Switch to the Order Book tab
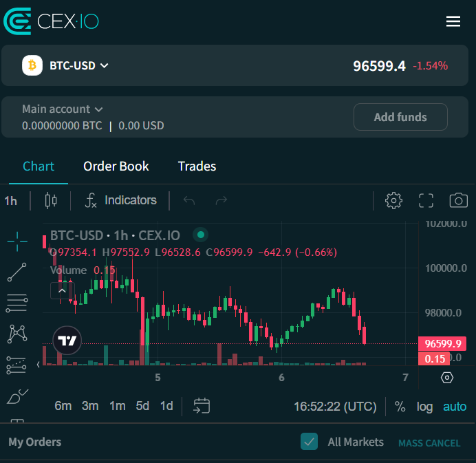476x463 pixels. pyautogui.click(x=116, y=166)
